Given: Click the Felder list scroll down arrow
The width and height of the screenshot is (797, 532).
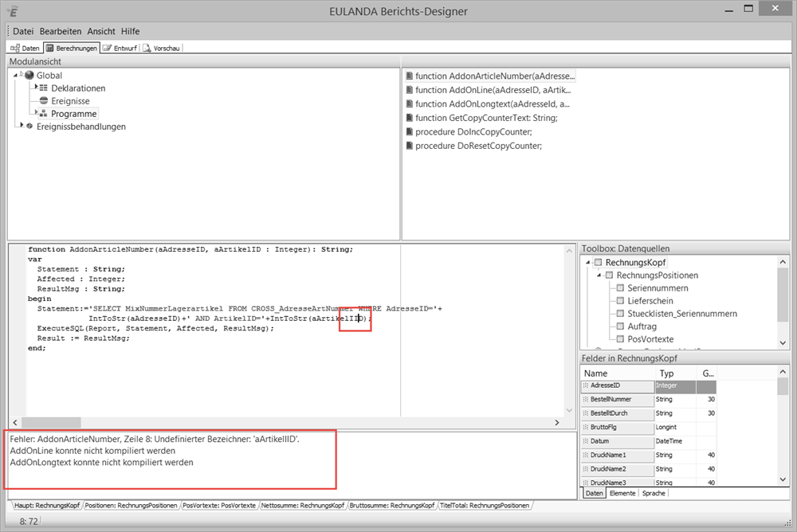Looking at the screenshot, I should click(783, 479).
